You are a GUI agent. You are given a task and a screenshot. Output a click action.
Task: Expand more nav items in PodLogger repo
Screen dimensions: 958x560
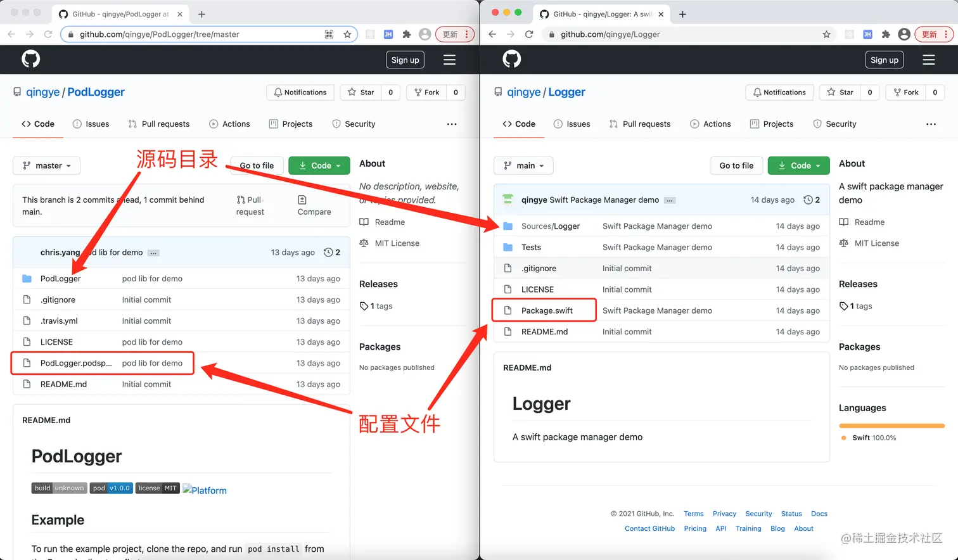coord(452,124)
